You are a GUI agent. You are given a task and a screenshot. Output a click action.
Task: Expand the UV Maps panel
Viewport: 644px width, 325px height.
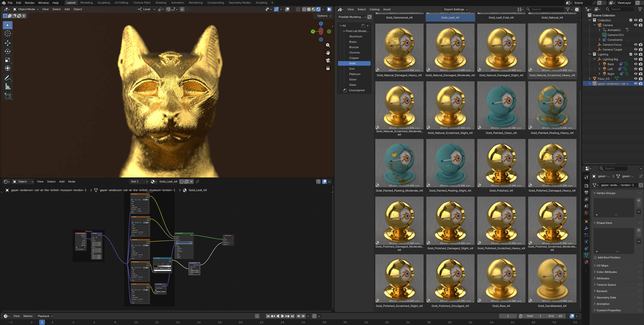tap(602, 266)
